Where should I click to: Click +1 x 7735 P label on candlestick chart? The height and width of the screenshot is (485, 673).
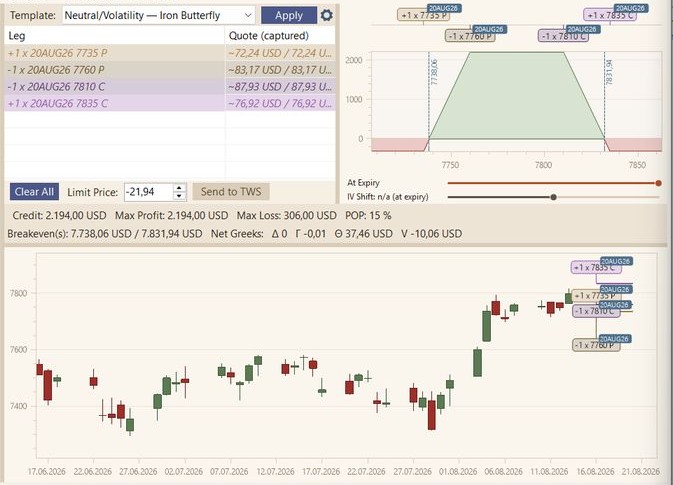pos(597,295)
